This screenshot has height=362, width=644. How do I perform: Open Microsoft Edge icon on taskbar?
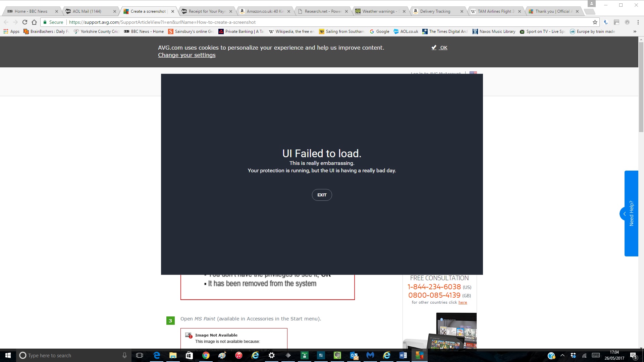click(157, 355)
